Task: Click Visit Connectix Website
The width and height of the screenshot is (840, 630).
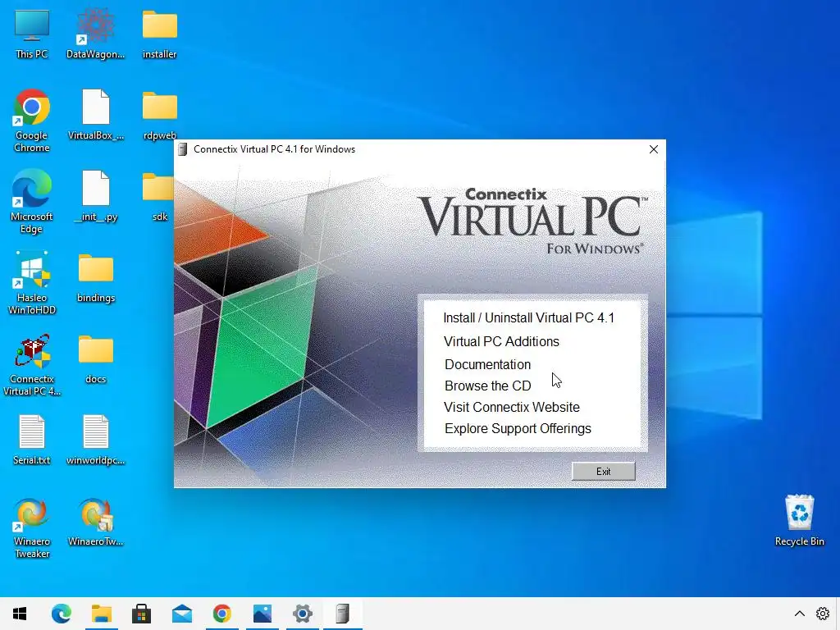Action: click(x=512, y=407)
